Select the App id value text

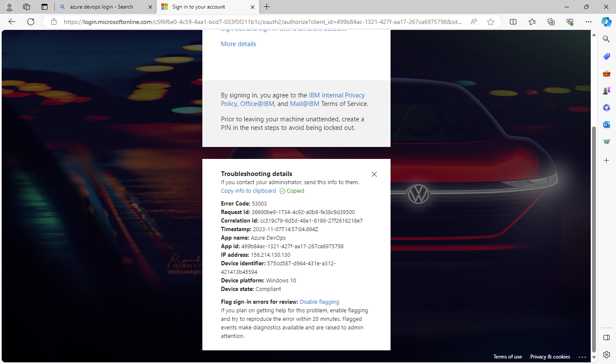click(x=293, y=247)
